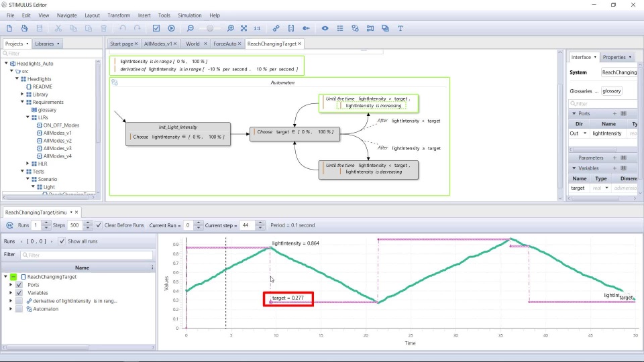Click the bracket toolbar icon
644x362 pixels.
coord(290,28)
